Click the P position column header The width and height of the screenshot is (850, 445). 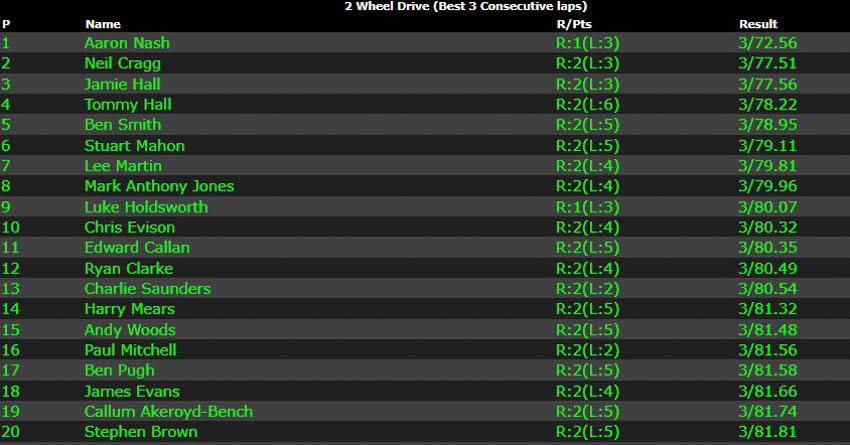[6, 24]
